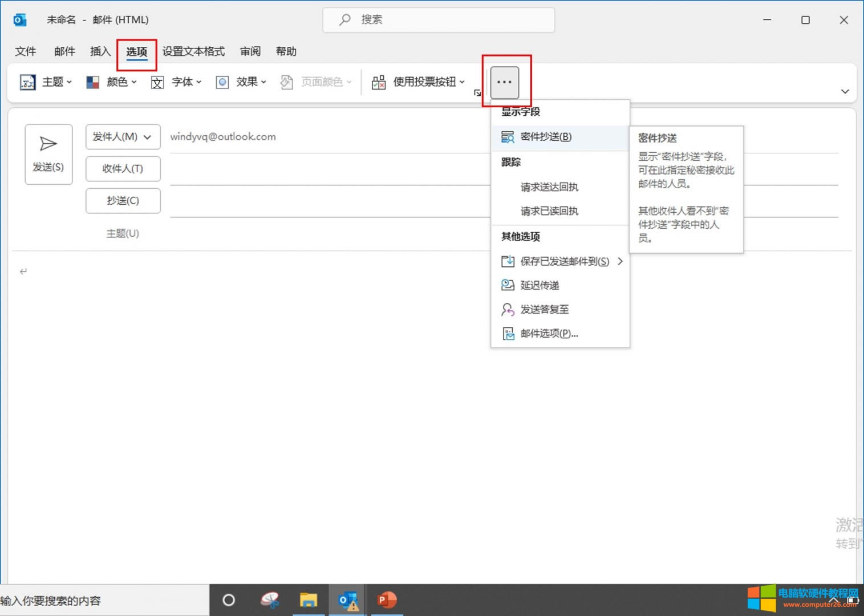Select the 选项 tab

coord(137,52)
